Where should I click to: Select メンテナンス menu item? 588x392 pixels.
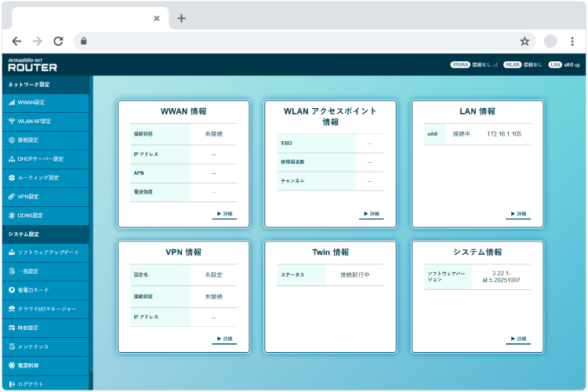33,347
